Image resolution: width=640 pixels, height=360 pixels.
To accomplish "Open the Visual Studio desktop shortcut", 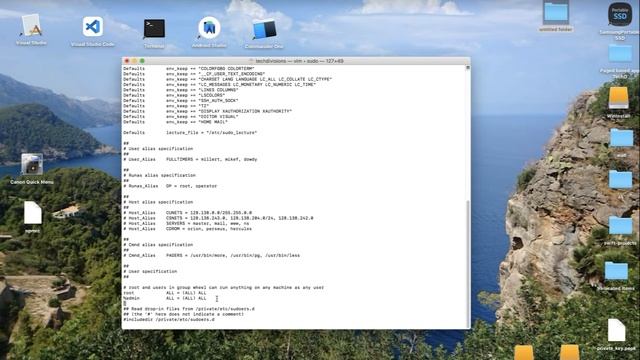I will click(31, 27).
